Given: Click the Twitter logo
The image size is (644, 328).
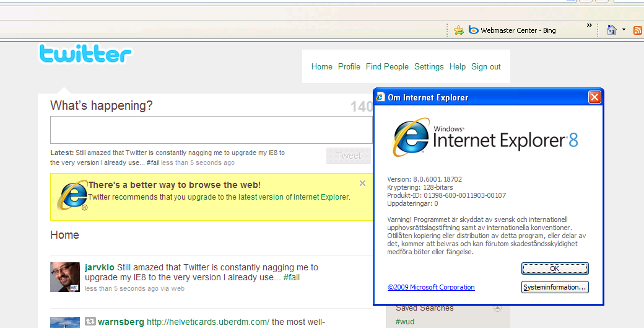Looking at the screenshot, I should pos(85,53).
